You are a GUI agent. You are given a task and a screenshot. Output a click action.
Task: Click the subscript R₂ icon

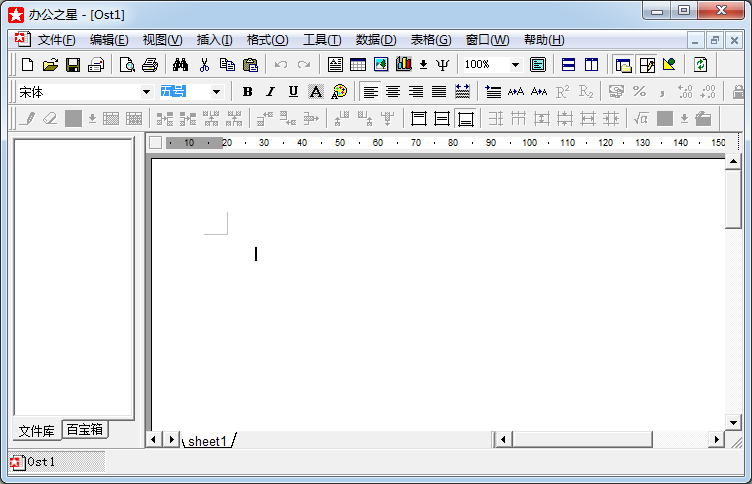[586, 92]
